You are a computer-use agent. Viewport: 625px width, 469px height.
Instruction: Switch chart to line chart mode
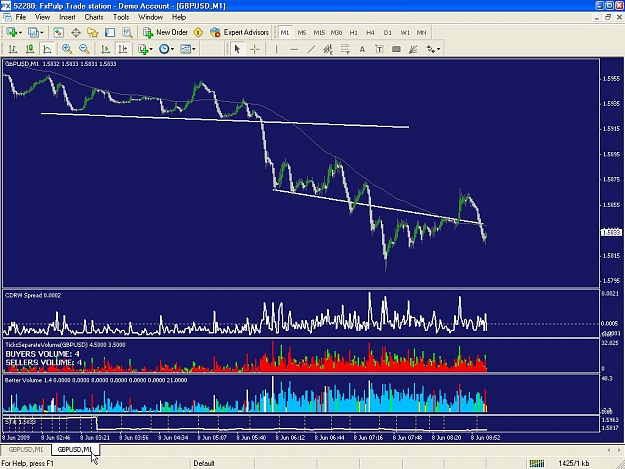pyautogui.click(x=47, y=49)
